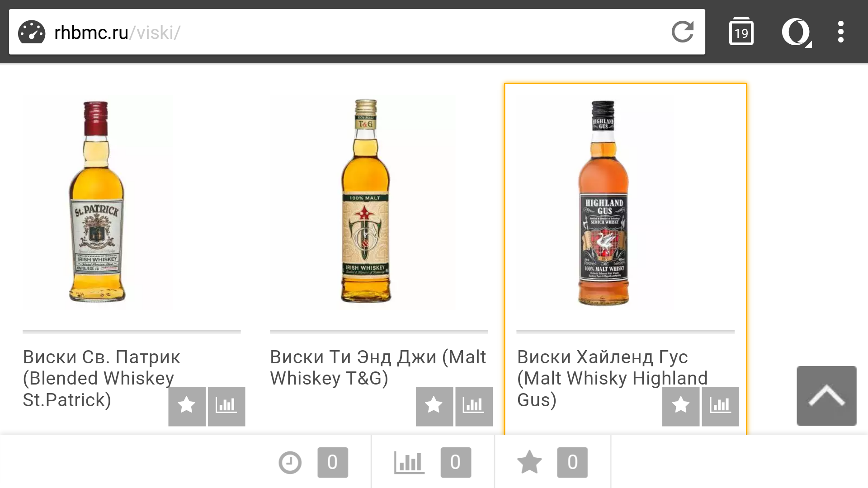868x488 pixels.
Task: Open T&G Irish whiskey bottle image
Action: (366, 202)
